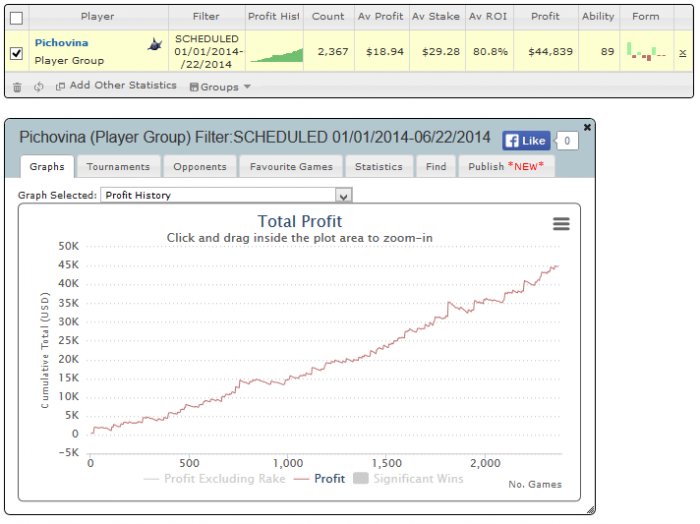700x524 pixels.
Task: Click the Profit History mini graph thumbnail
Action: coord(276,55)
